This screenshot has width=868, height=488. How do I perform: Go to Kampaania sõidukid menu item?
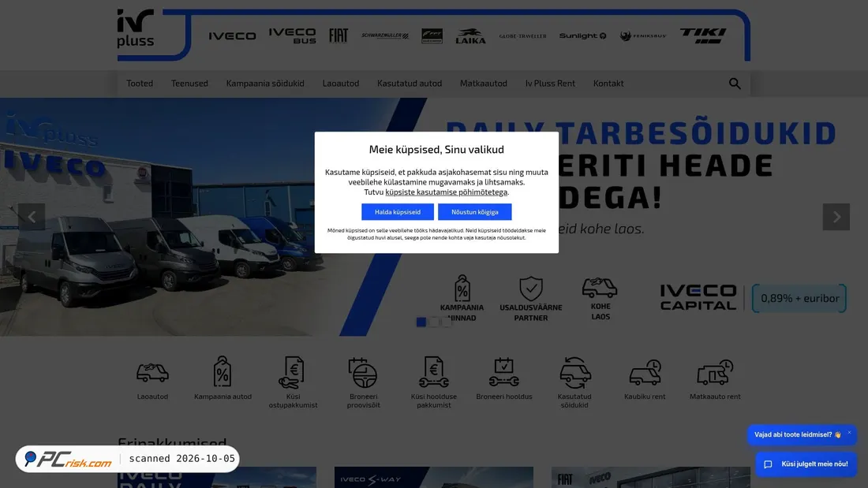click(265, 84)
